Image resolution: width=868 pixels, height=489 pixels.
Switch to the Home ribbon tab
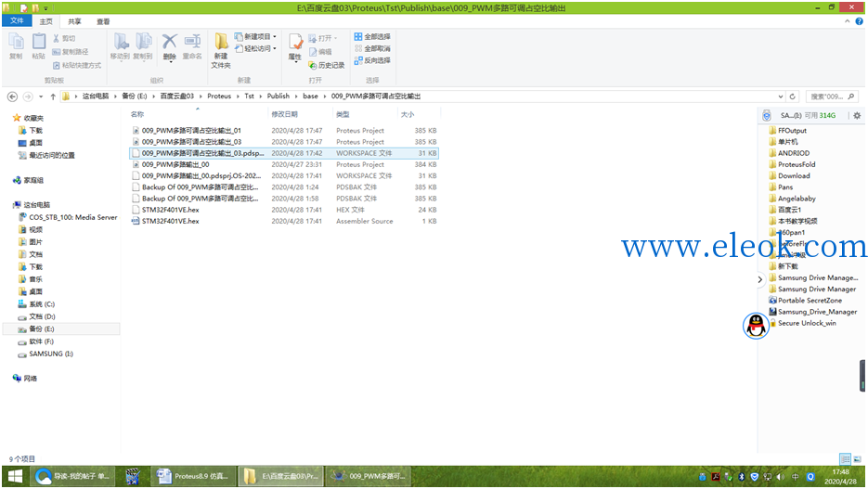point(45,21)
